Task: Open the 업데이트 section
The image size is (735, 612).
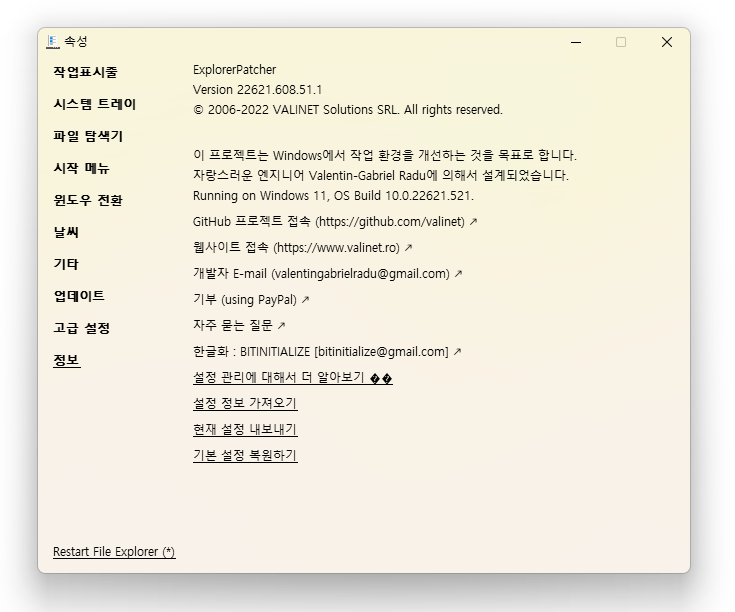Action: [x=79, y=296]
